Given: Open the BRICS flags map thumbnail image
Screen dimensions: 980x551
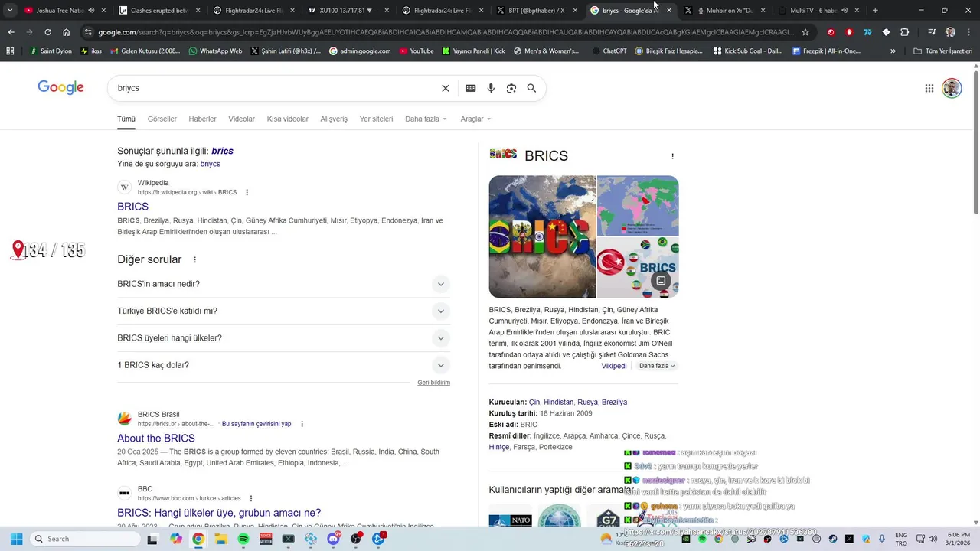Looking at the screenshot, I should click(542, 236).
